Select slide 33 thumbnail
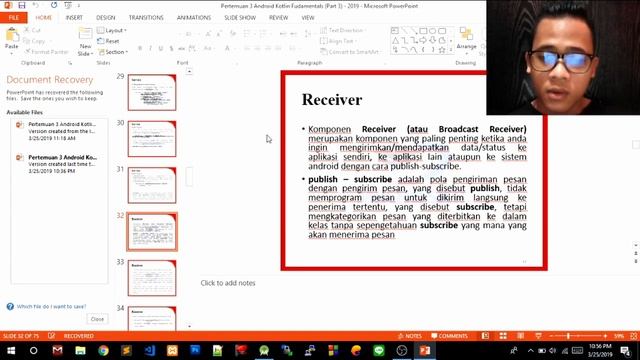Viewport: 640px width, 360px height. click(x=152, y=278)
